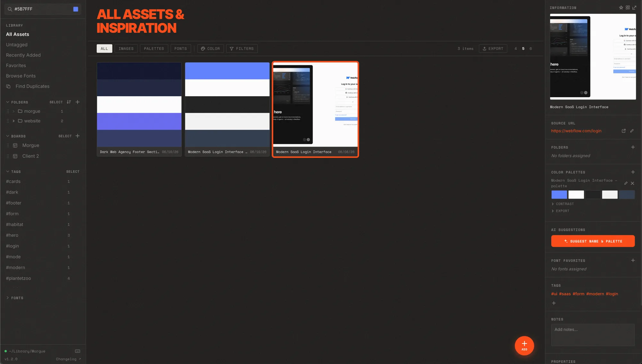Click the website folder icon
This screenshot has height=364, width=642.
(x=20, y=121)
